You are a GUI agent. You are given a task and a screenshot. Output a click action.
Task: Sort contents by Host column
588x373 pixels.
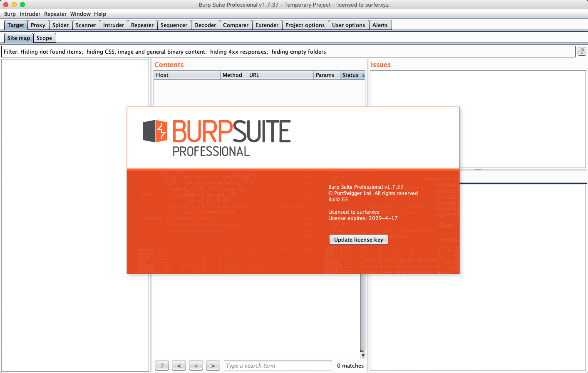click(187, 75)
